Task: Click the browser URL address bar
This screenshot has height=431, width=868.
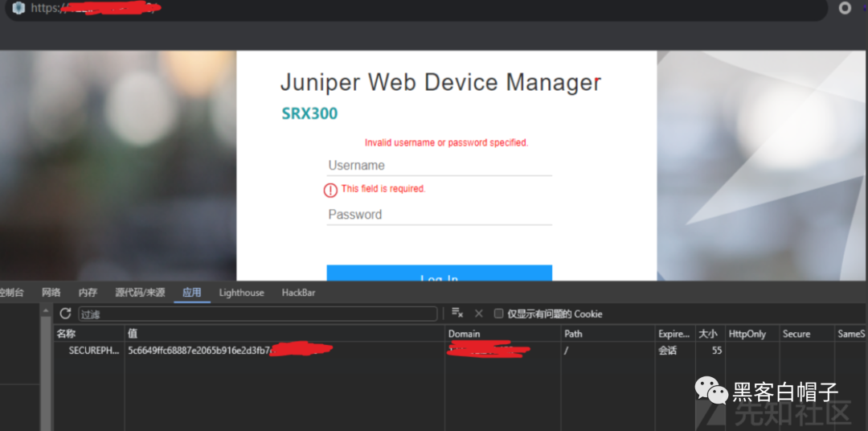Action: [416, 8]
